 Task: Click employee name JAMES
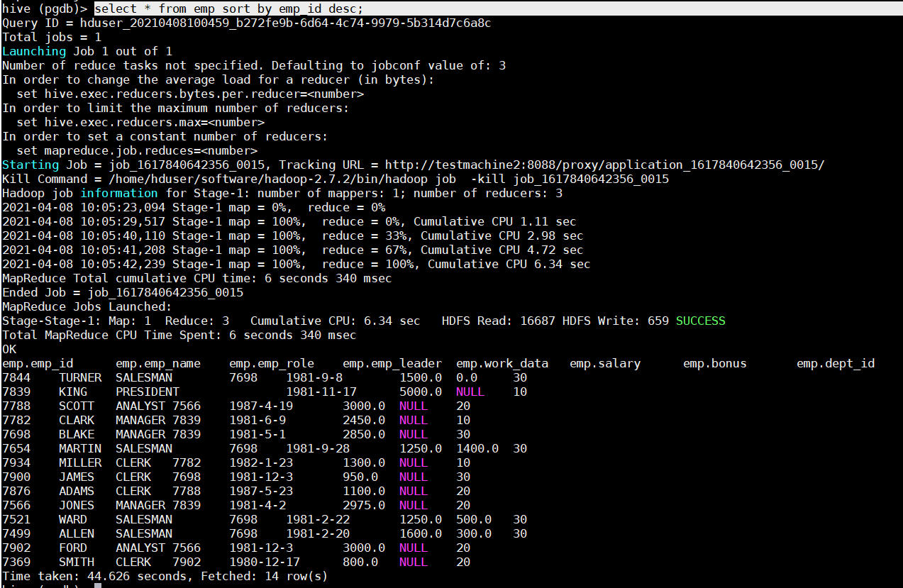(x=77, y=477)
